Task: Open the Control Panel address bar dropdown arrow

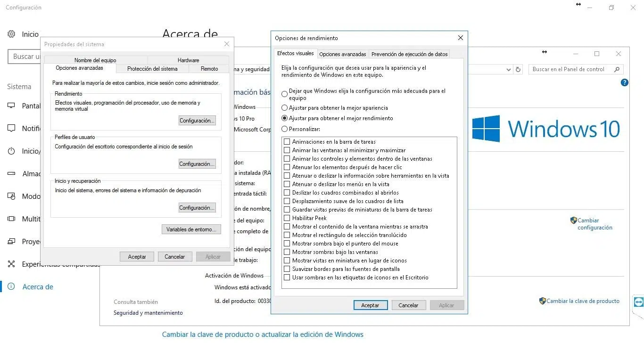Action: tap(508, 69)
